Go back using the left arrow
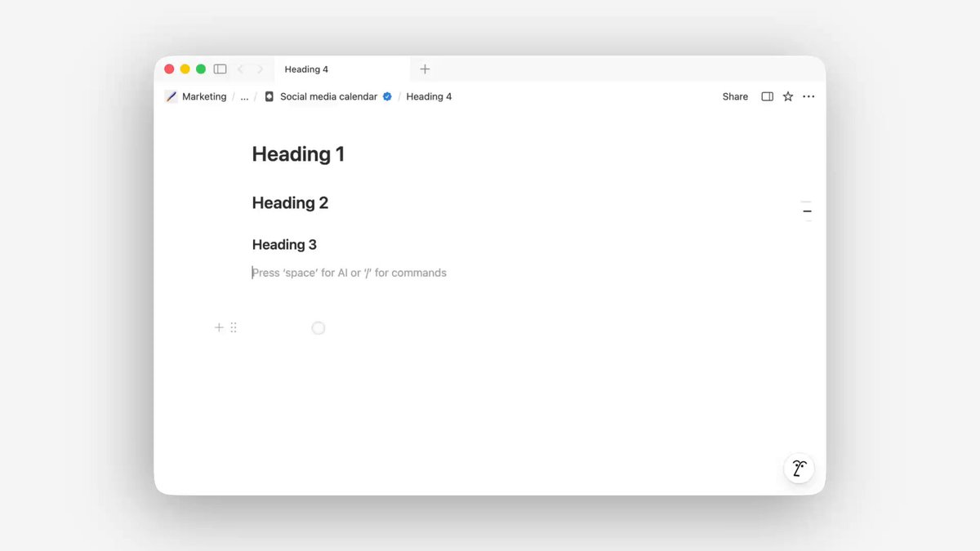 click(x=241, y=69)
